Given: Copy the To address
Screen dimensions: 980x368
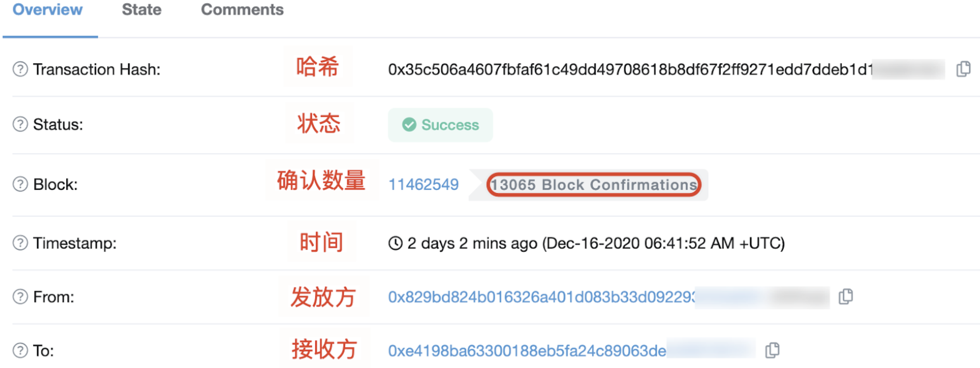Looking at the screenshot, I should click(772, 350).
